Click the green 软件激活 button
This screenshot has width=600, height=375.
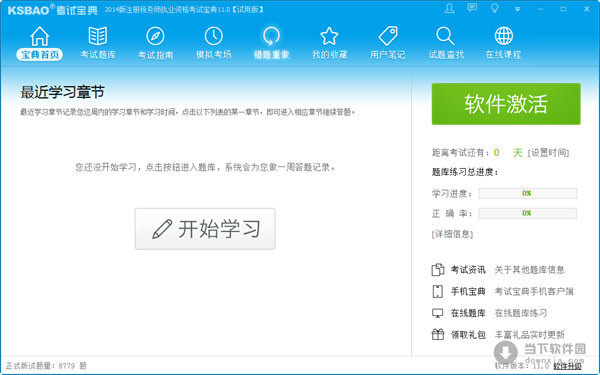[x=506, y=104]
